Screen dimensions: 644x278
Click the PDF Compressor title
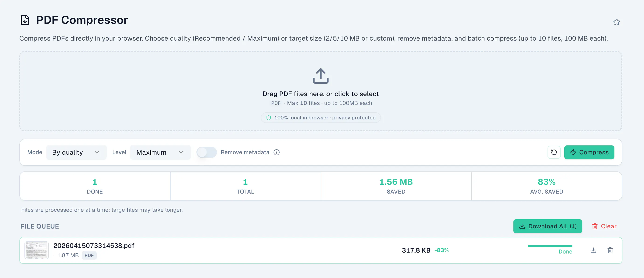(82, 20)
